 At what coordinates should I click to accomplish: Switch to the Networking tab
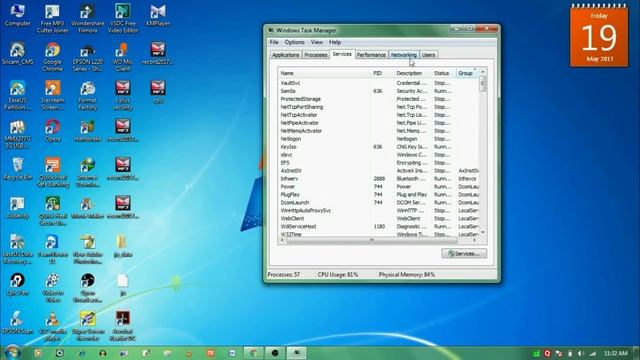click(404, 55)
